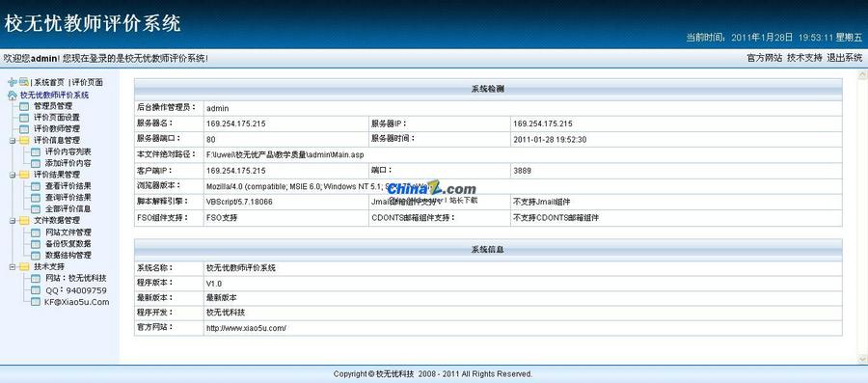Click the page icon beside 网站：校无忧科技
868x383 pixels.
pyautogui.click(x=36, y=279)
